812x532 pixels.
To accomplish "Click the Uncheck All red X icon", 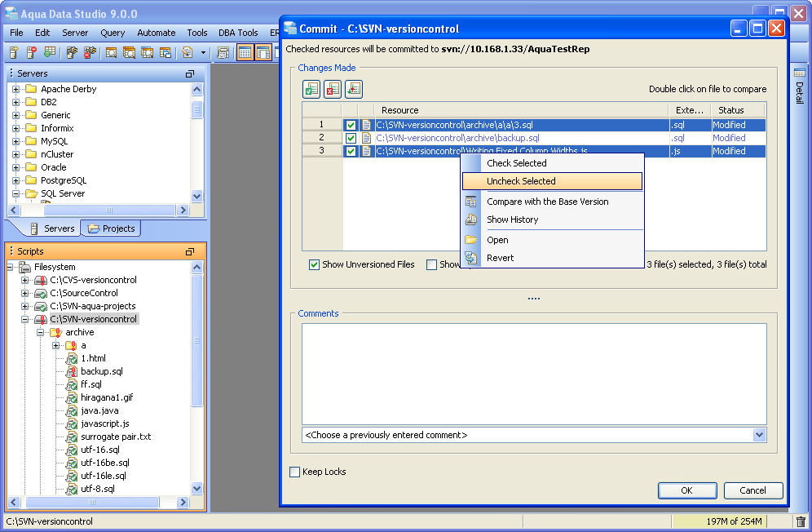I will point(333,89).
